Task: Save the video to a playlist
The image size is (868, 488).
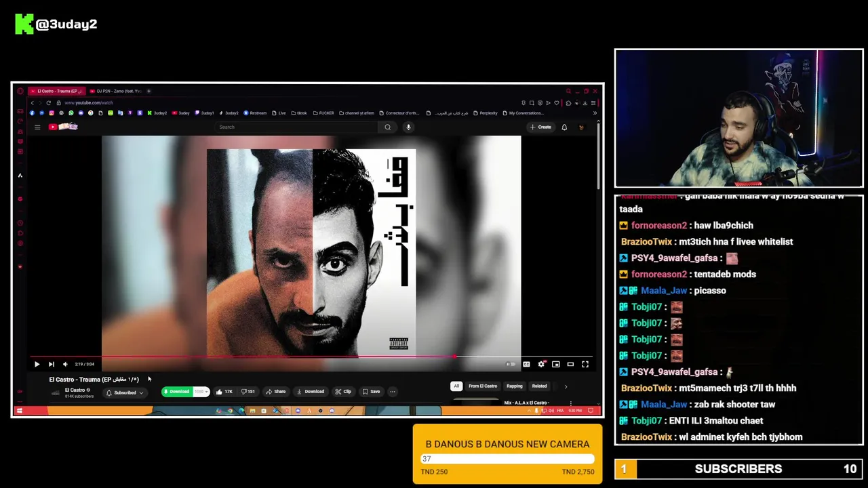Action: 371,392
